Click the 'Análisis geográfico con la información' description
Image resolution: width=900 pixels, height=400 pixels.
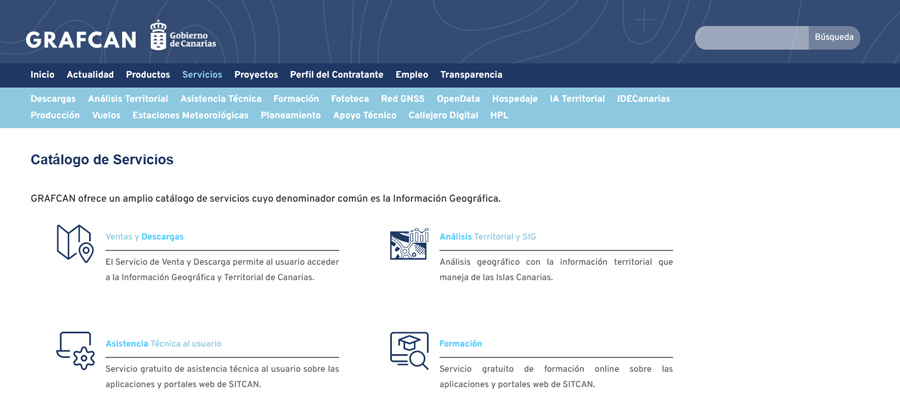coord(556,270)
